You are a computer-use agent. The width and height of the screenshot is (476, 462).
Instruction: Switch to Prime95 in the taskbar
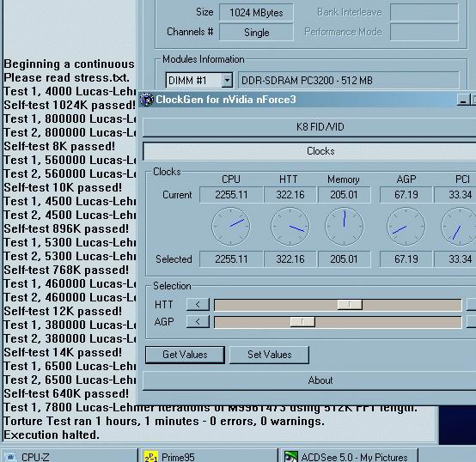point(210,456)
